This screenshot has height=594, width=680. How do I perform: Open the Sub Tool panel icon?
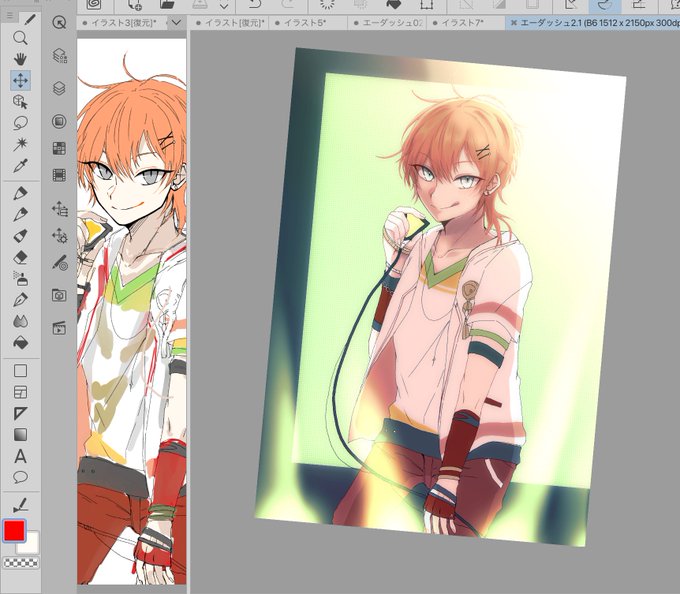point(59,209)
